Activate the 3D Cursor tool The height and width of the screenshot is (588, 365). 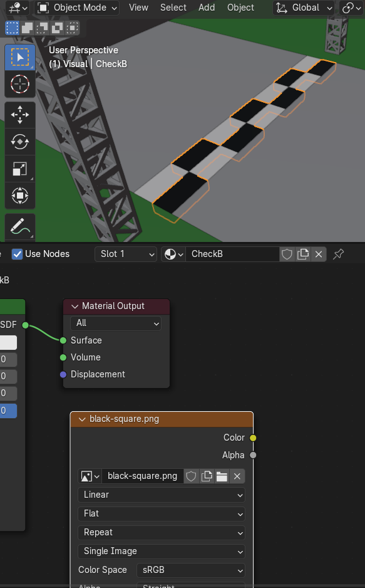click(x=20, y=84)
